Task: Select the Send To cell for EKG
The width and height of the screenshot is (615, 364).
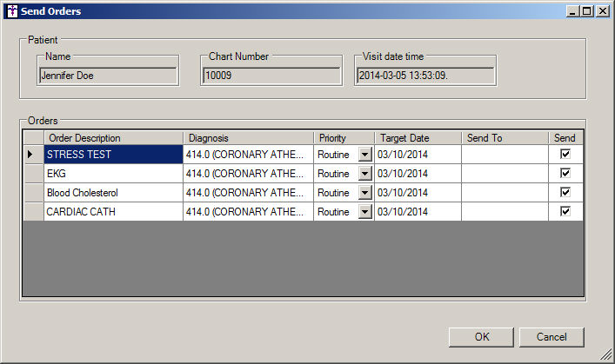Action: (x=505, y=174)
